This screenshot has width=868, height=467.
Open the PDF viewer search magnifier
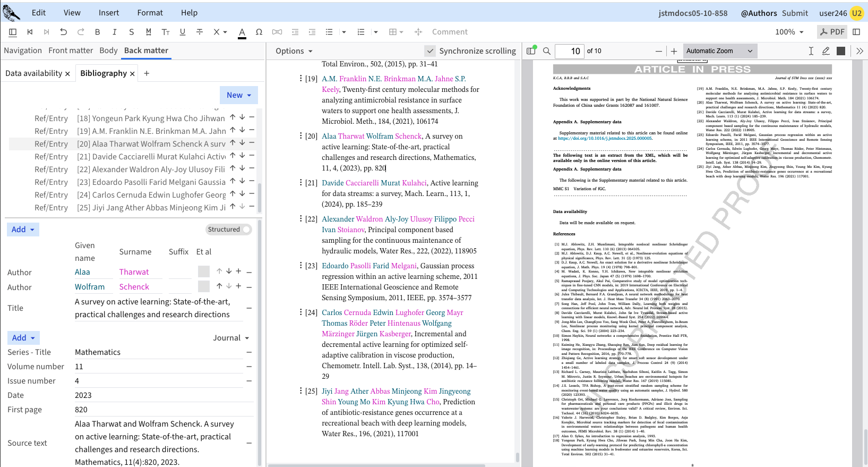click(546, 51)
